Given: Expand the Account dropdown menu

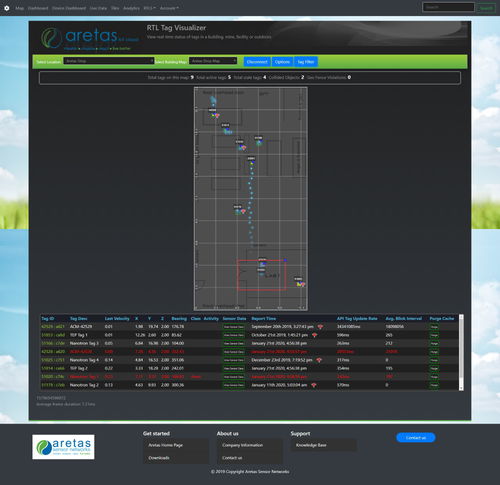Looking at the screenshot, I should click(x=169, y=8).
